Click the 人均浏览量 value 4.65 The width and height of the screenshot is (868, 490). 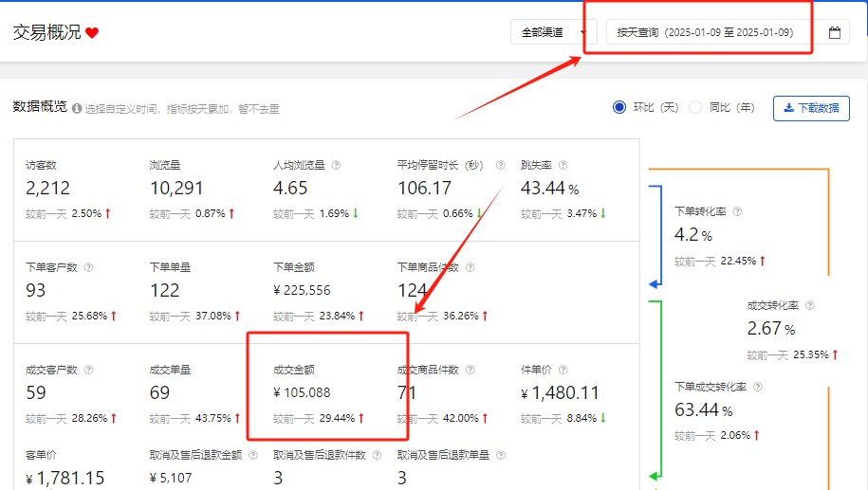(290, 188)
